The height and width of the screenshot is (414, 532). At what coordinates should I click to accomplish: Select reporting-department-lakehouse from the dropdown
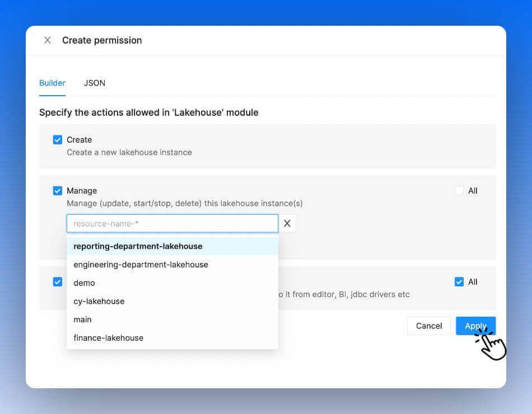[172, 246]
